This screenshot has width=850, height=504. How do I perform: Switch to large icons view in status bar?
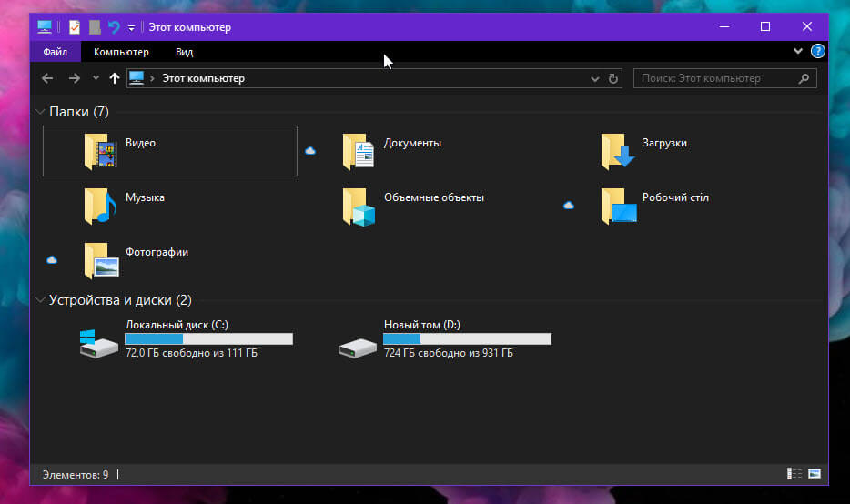pyautogui.click(x=815, y=474)
